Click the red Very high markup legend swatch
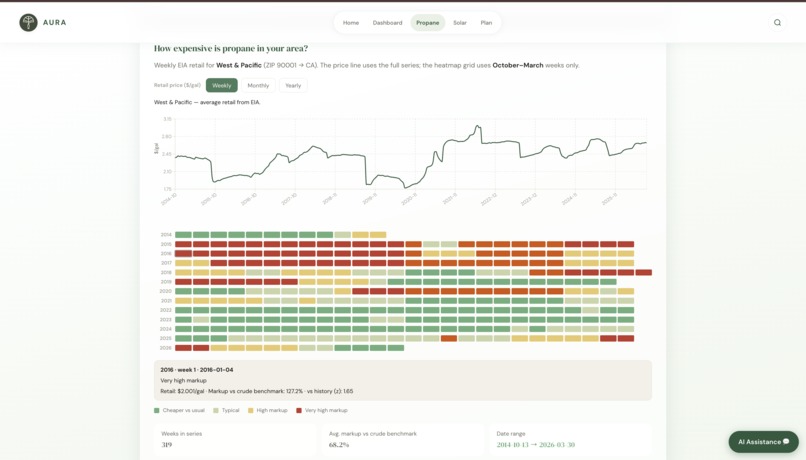 point(299,410)
